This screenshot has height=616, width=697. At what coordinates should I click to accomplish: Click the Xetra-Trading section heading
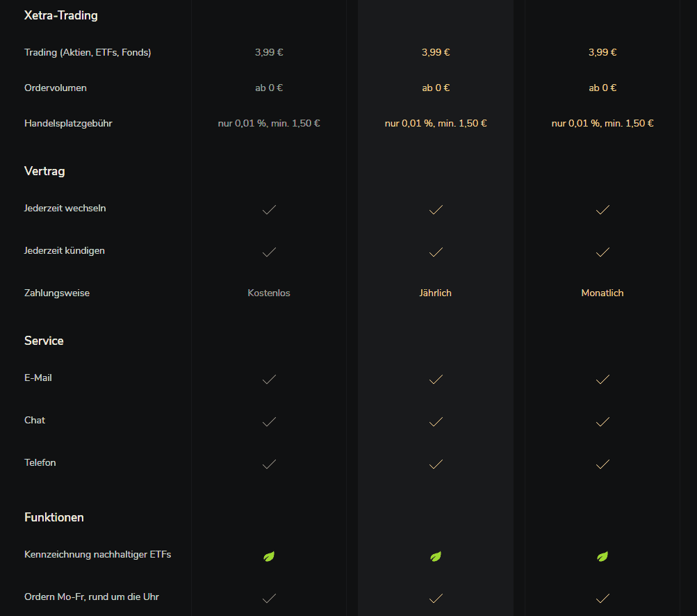point(61,15)
